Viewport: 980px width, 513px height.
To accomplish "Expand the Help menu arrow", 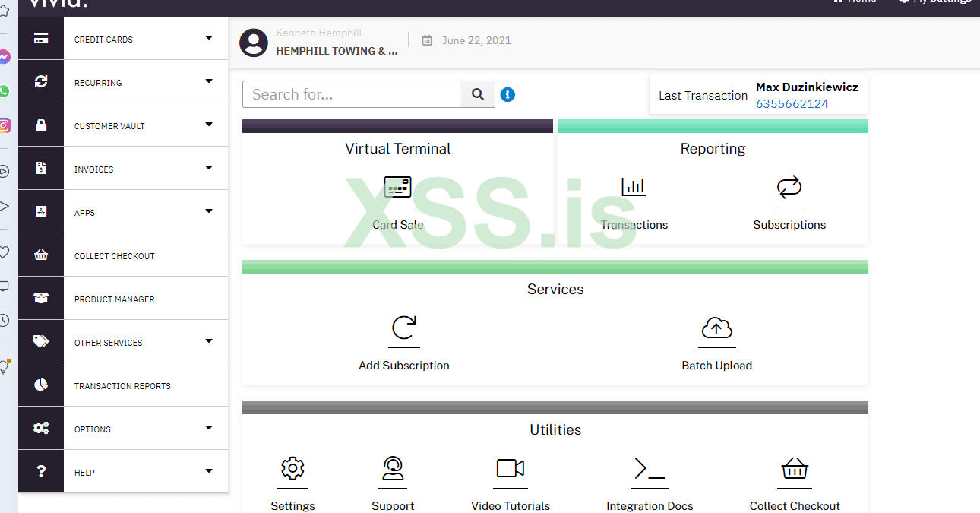I will click(209, 471).
